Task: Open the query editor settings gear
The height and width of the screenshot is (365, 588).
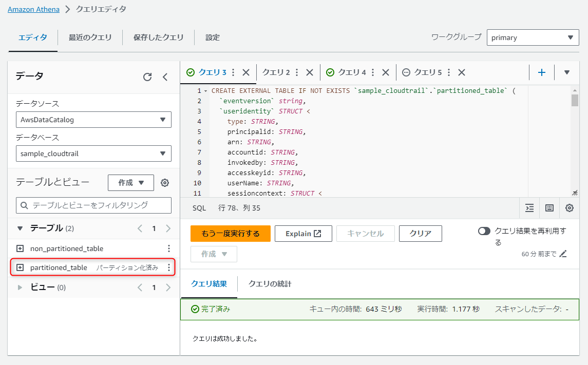Action: 569,208
